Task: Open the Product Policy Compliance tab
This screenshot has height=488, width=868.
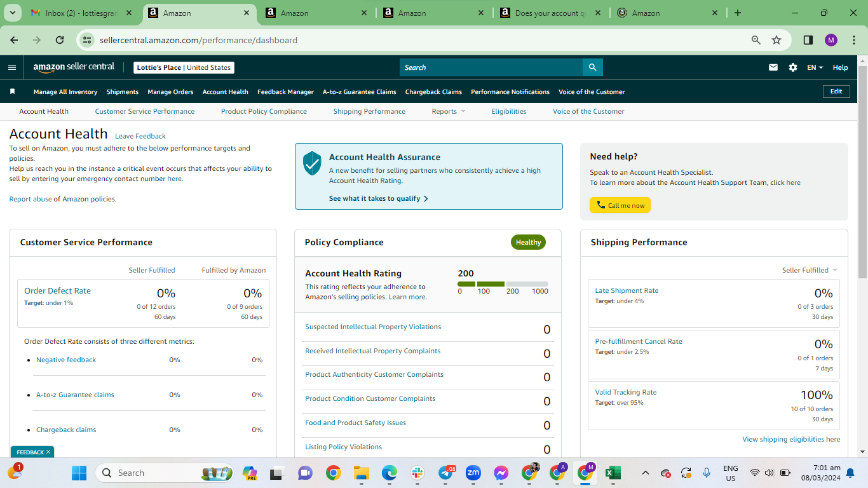Action: pyautogui.click(x=264, y=111)
